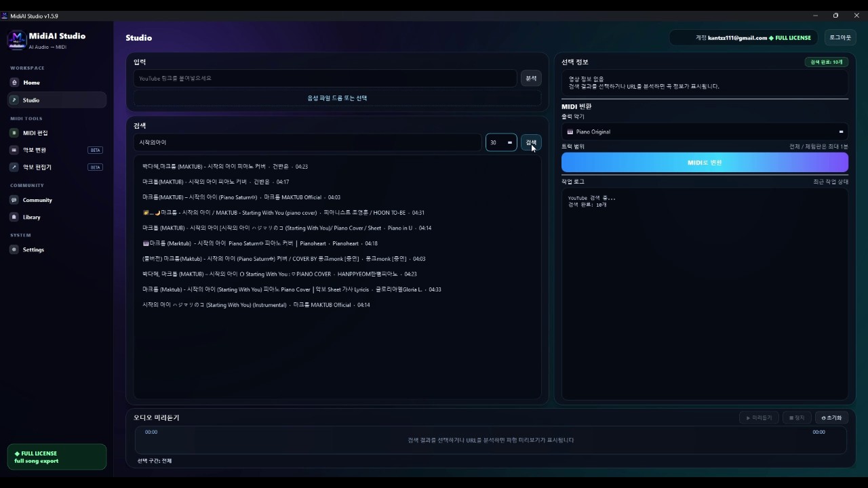Click the 선택 구간: 전체 label
The height and width of the screenshot is (488, 868).
click(x=155, y=461)
